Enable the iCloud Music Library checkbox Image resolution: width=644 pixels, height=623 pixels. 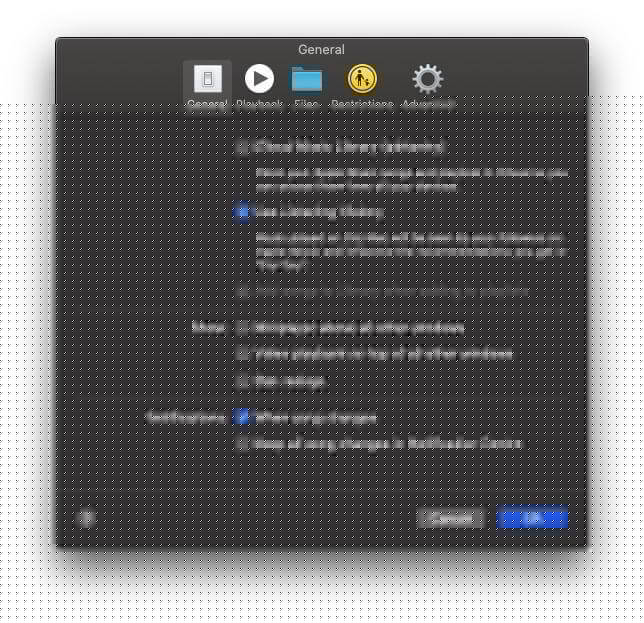[x=243, y=147]
